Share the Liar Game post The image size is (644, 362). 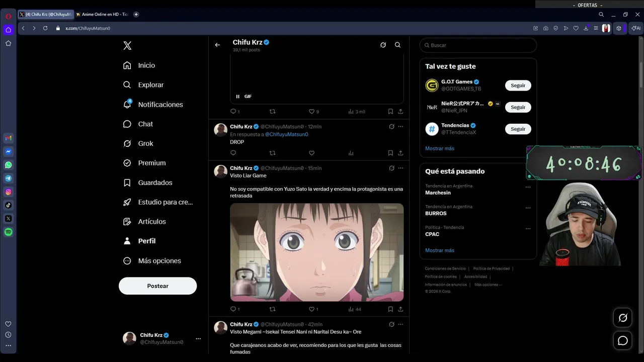400,309
